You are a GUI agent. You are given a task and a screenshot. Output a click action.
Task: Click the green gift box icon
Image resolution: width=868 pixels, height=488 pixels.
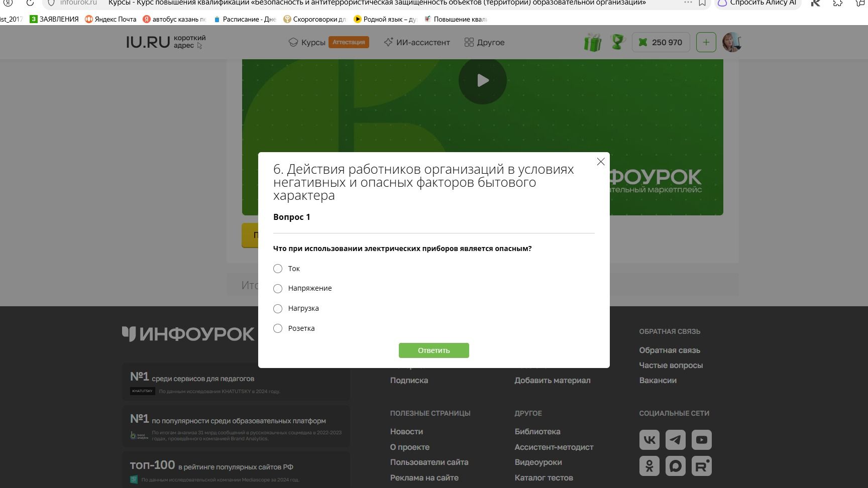coord(593,42)
